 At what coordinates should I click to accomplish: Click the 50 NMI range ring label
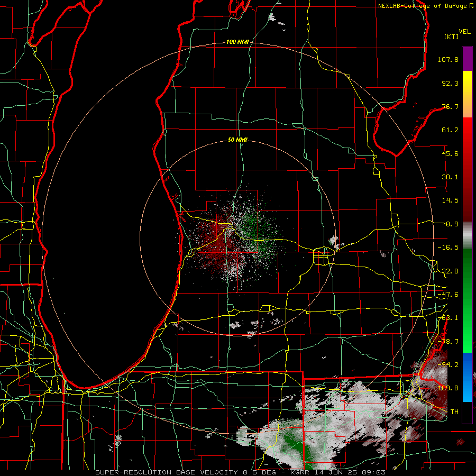pyautogui.click(x=237, y=140)
